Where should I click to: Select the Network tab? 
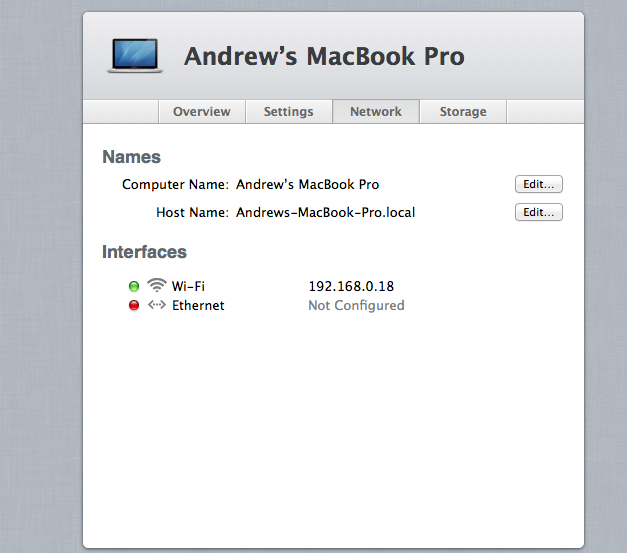coord(376,112)
